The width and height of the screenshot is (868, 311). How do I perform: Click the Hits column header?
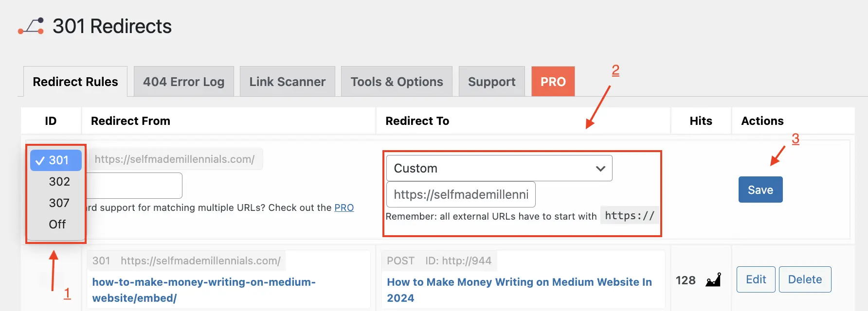click(701, 121)
